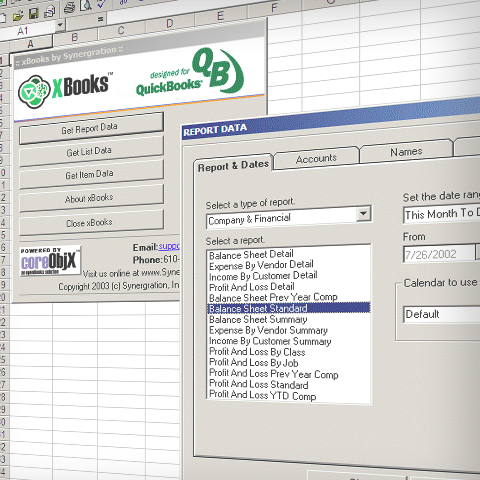The image size is (480, 480).
Task: Click the Get List Data button
Action: tap(91, 152)
